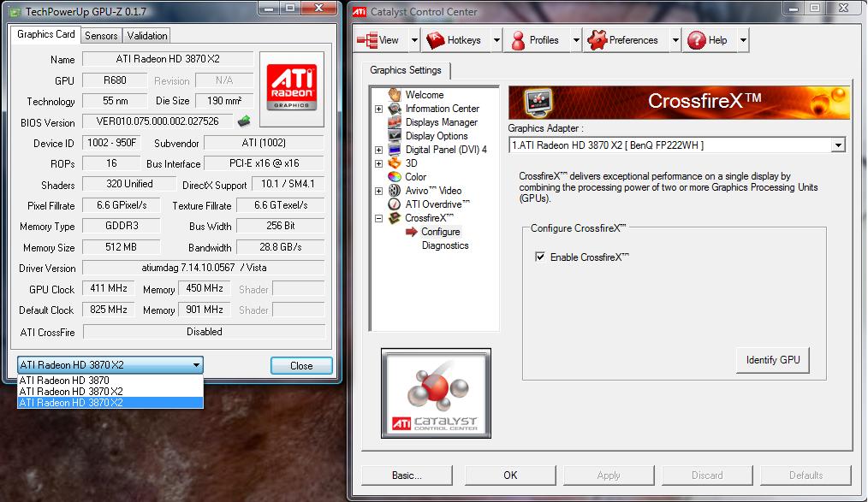Click the Color wheel tree icon
Image resolution: width=868 pixels, height=502 pixels.
[x=394, y=176]
